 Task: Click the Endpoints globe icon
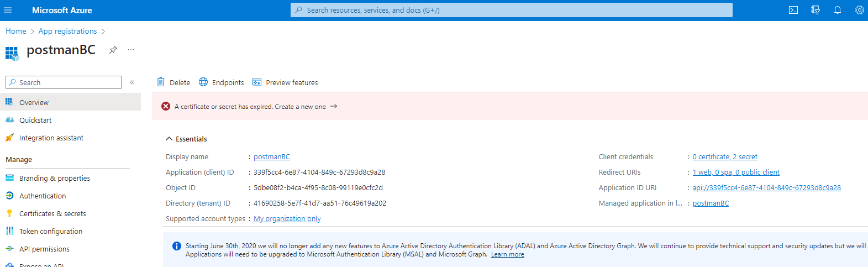coord(203,82)
